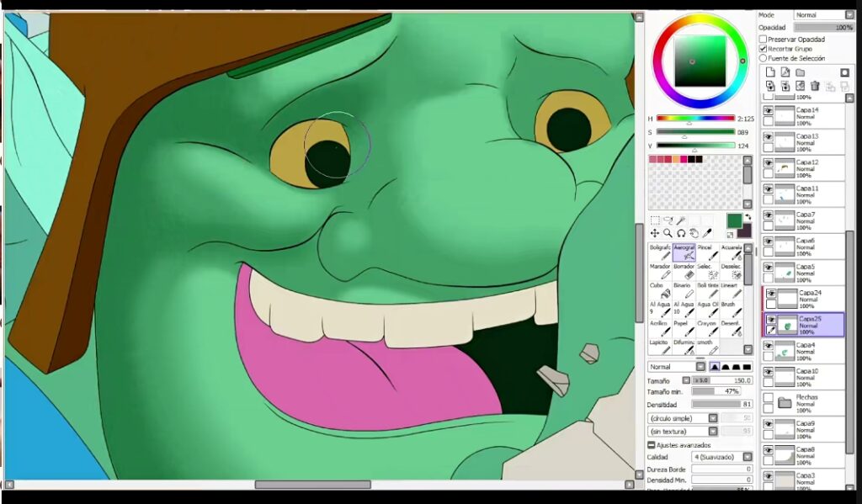Pick the Pincel brush tool
This screenshot has height=504, width=862.
click(x=707, y=252)
